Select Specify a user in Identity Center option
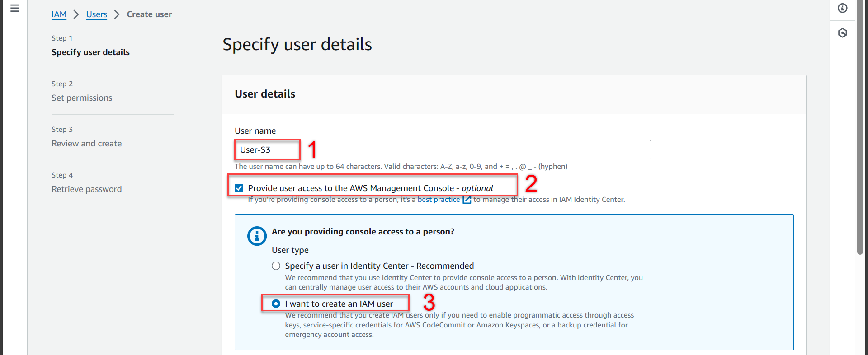Image resolution: width=868 pixels, height=355 pixels. pos(276,266)
